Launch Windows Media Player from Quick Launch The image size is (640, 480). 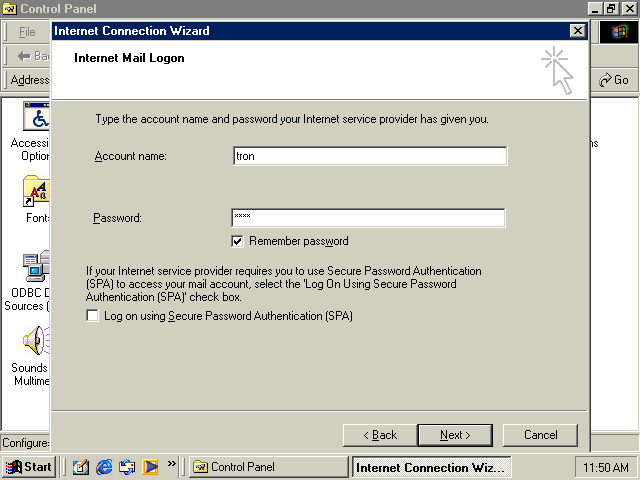(x=150, y=467)
